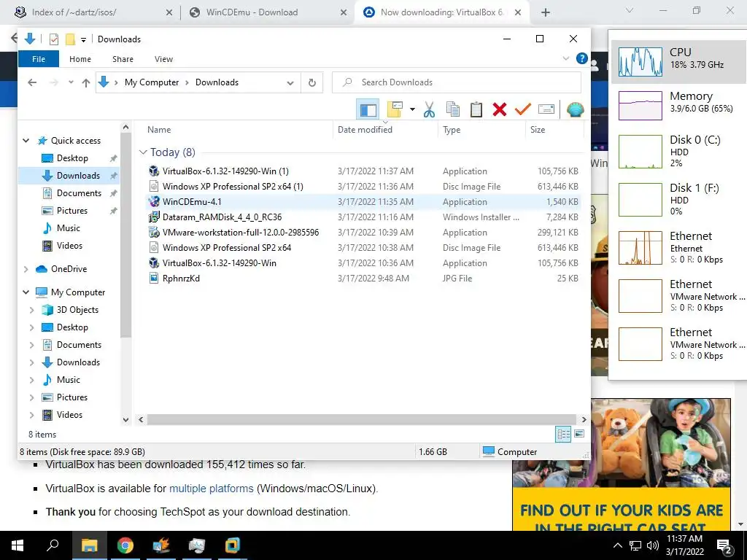The height and width of the screenshot is (560, 747).
Task: Select Music under Quick access
Action: (68, 228)
